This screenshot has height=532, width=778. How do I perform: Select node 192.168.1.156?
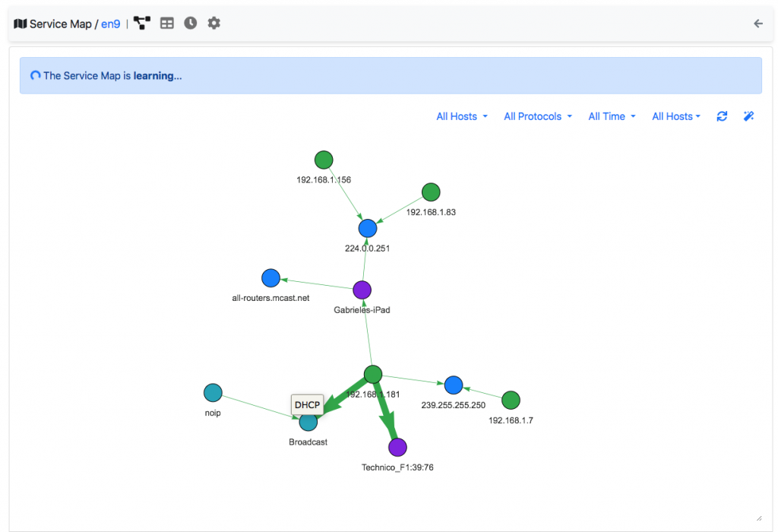(x=324, y=160)
